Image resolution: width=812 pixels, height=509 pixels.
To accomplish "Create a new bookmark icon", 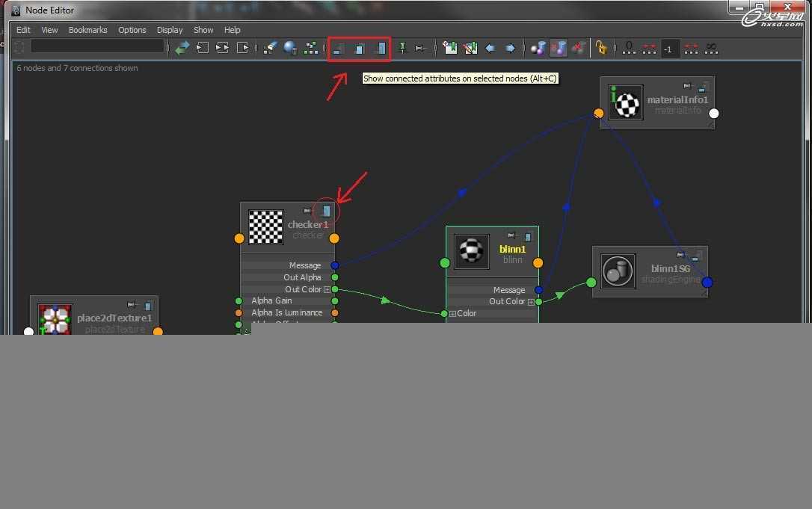I will [450, 48].
